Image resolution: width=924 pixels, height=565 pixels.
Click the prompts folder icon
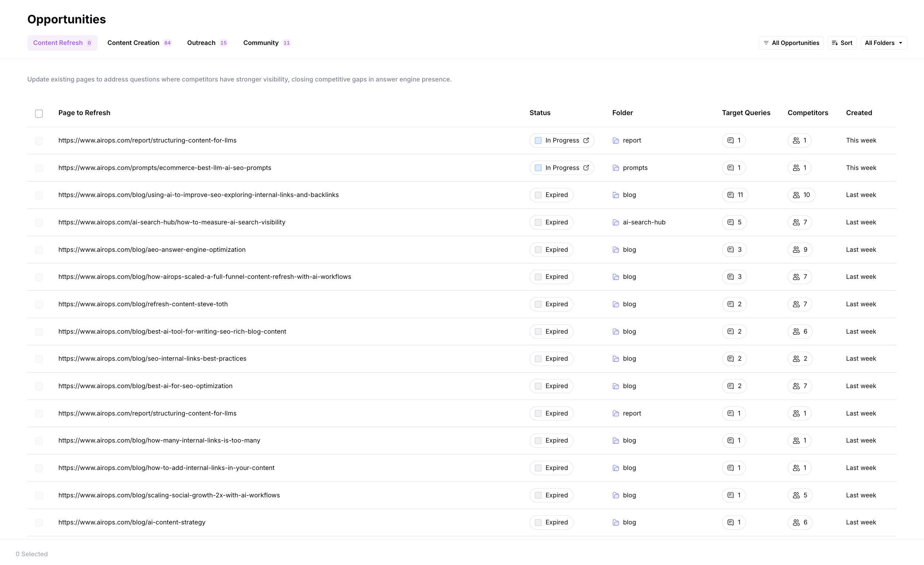[x=616, y=168]
